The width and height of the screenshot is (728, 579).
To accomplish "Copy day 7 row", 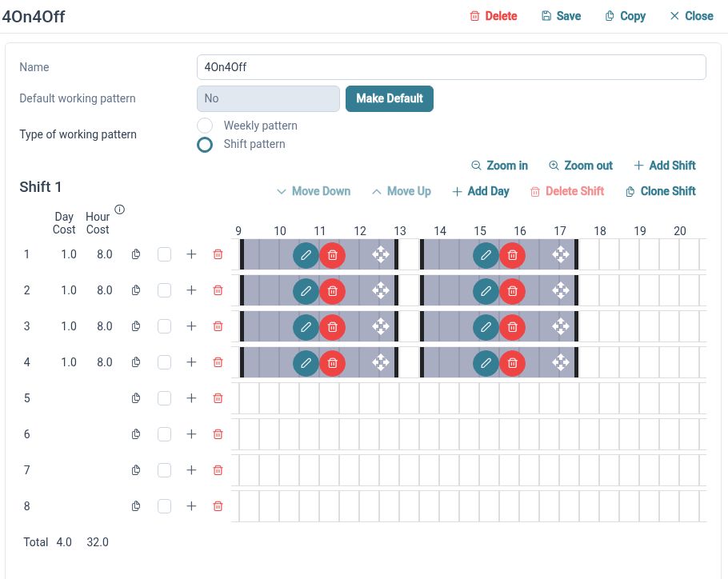I will tap(135, 470).
